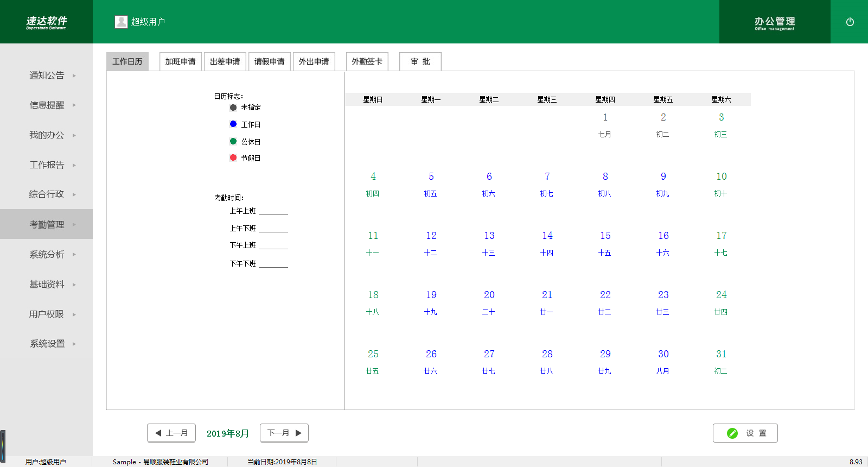
Task: Open the 系统分析 menu
Action: click(47, 254)
